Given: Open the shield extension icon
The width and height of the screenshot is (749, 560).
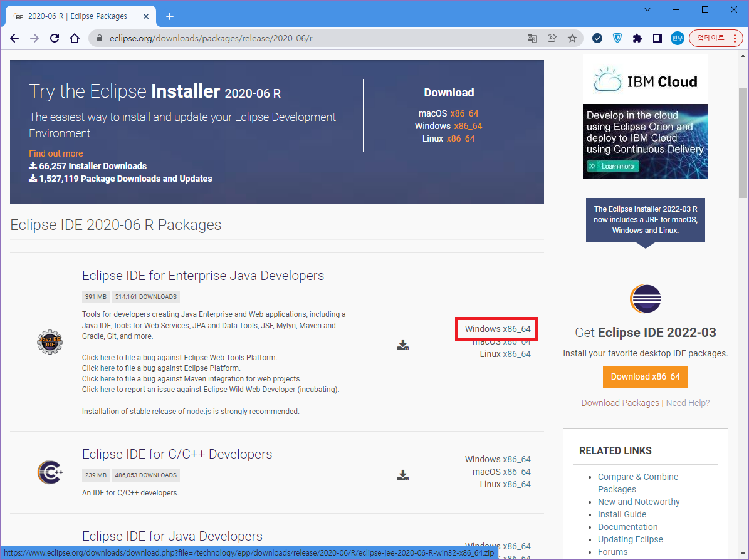Looking at the screenshot, I should coord(617,38).
